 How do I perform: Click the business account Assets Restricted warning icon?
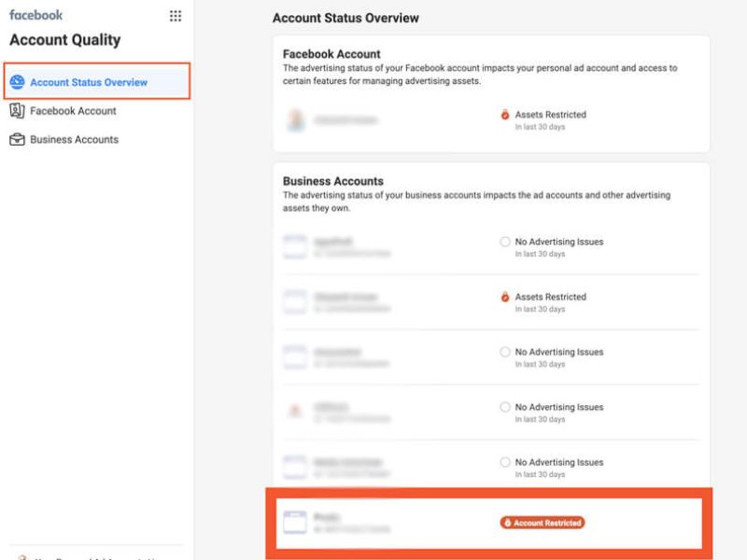tap(505, 298)
